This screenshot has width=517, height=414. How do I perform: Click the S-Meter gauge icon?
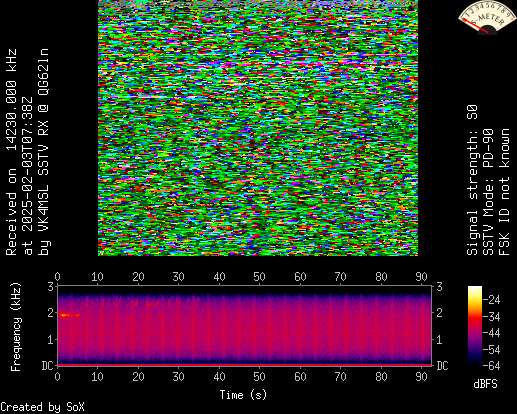tap(487, 17)
